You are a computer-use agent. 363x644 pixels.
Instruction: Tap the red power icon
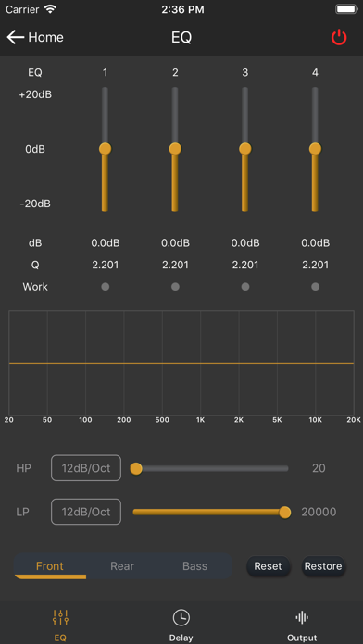tap(339, 37)
